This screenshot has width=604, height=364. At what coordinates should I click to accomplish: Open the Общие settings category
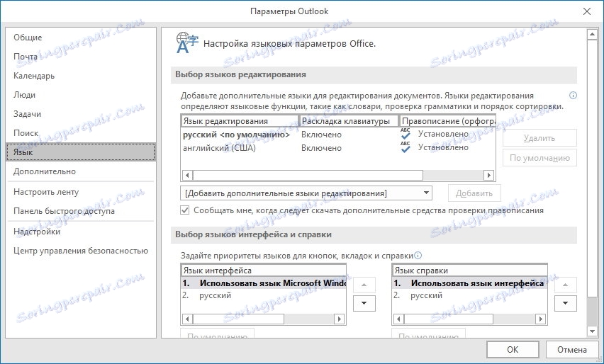click(x=81, y=38)
